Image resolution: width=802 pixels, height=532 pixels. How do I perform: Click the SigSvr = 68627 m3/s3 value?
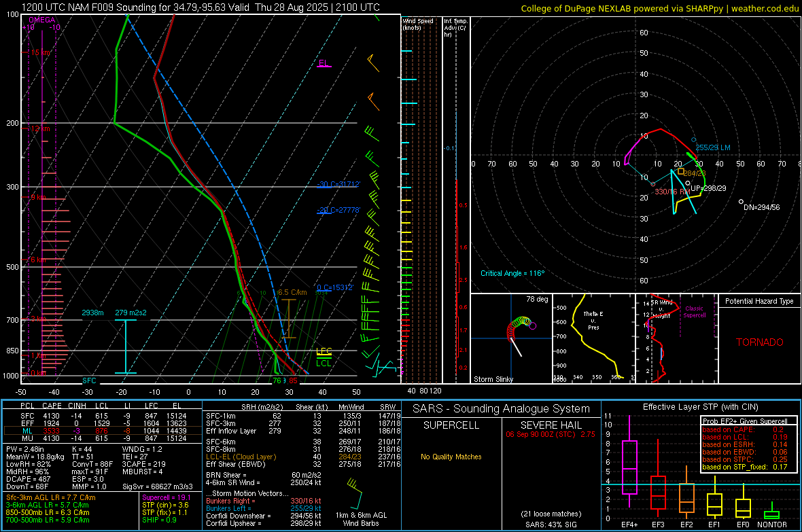click(x=158, y=486)
